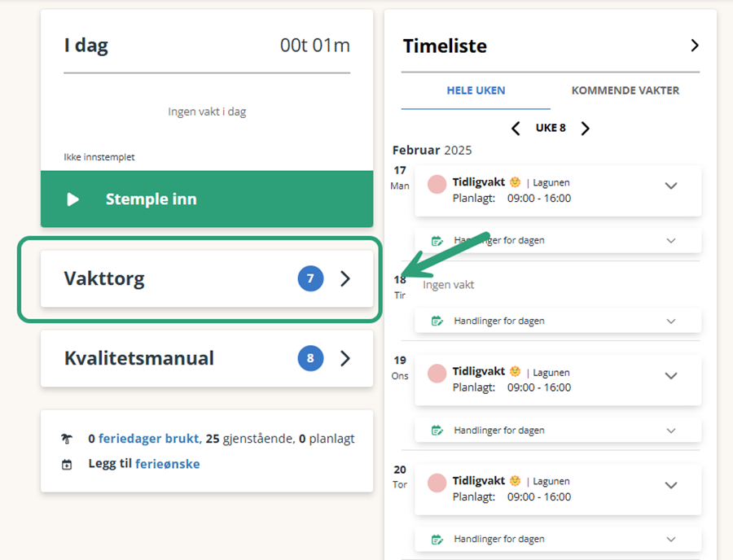Switch to the HELE UKEN tab
The width and height of the screenshot is (733, 560).
tap(476, 90)
